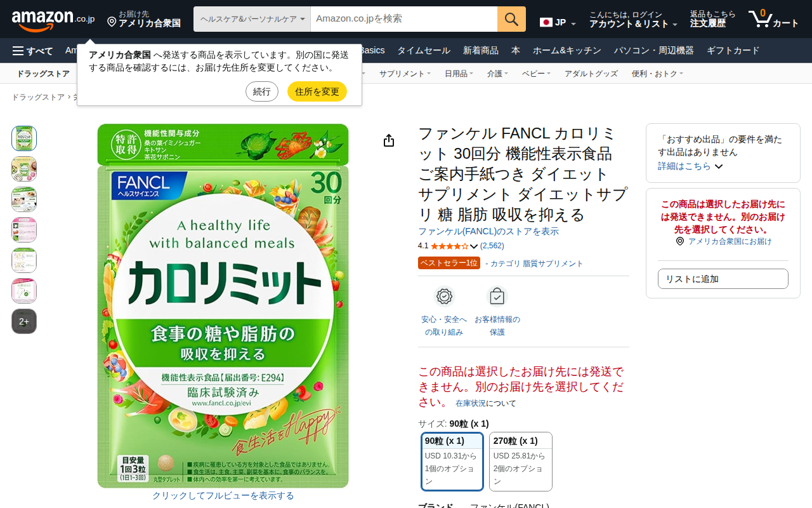Click the 続行 button in popup

pyautogui.click(x=262, y=91)
